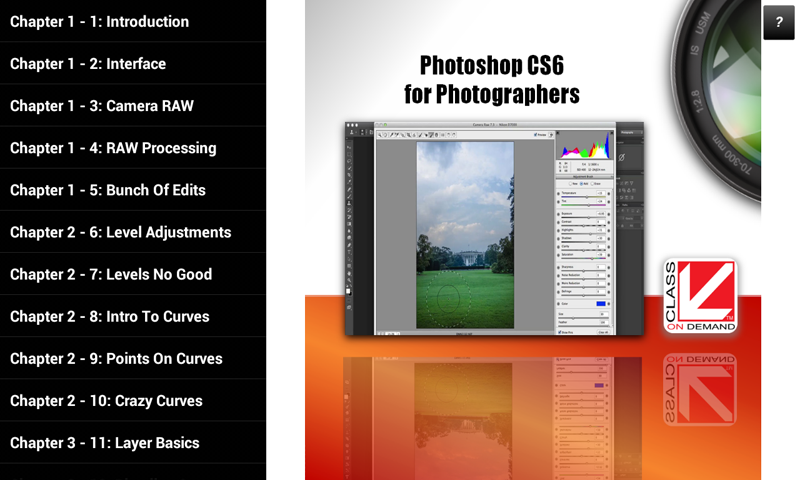Screen dimensions: 800x480
Task: Select Chapter 1 - 3: Camera RAW
Action: point(133,106)
